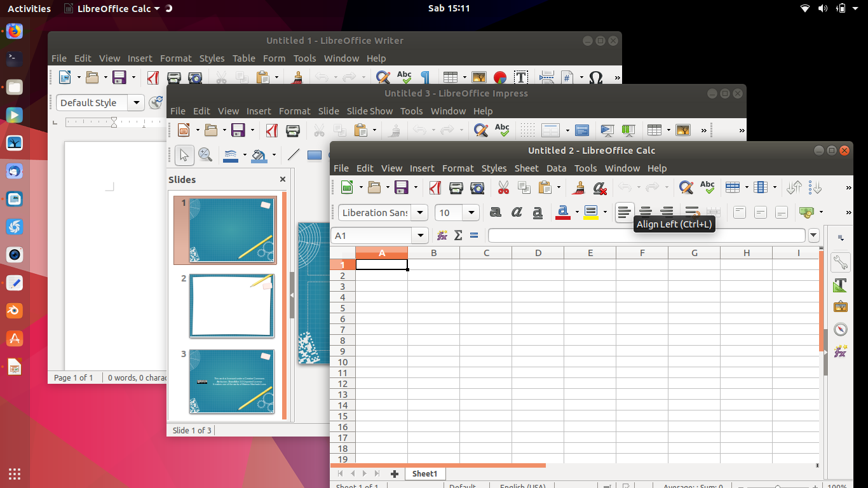Viewport: 868px width, 488px height.
Task: Toggle Formatting Marks pilcrow in Writer
Action: [x=425, y=78]
